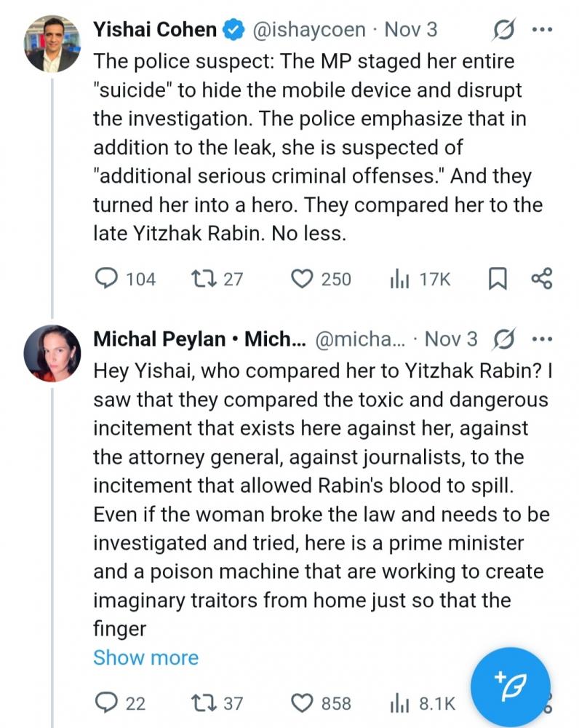
Task: Share Yishai Cohen's tweet
Action: point(542,279)
